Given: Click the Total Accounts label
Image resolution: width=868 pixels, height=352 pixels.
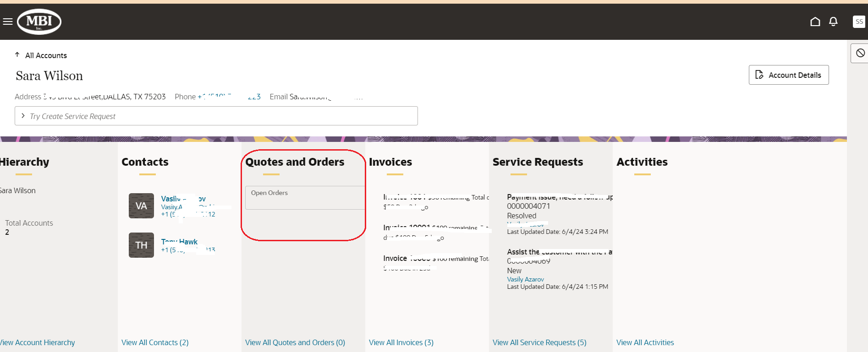Looking at the screenshot, I should pyautogui.click(x=29, y=223).
